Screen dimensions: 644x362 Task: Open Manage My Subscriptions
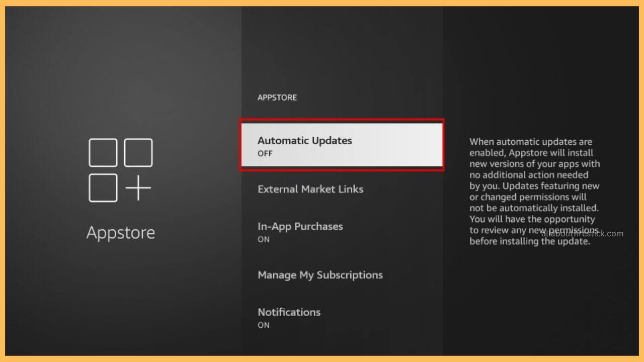pyautogui.click(x=320, y=275)
